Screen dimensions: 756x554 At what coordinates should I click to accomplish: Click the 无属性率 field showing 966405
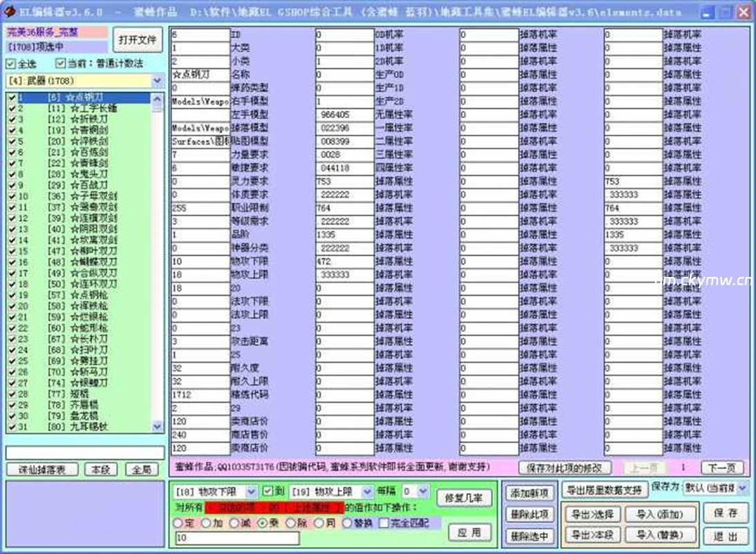345,115
